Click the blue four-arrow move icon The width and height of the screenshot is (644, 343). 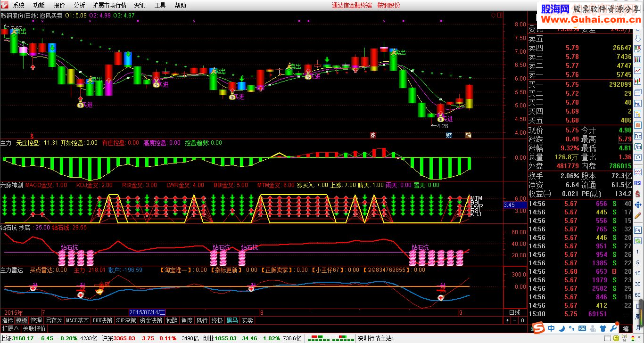(638, 204)
